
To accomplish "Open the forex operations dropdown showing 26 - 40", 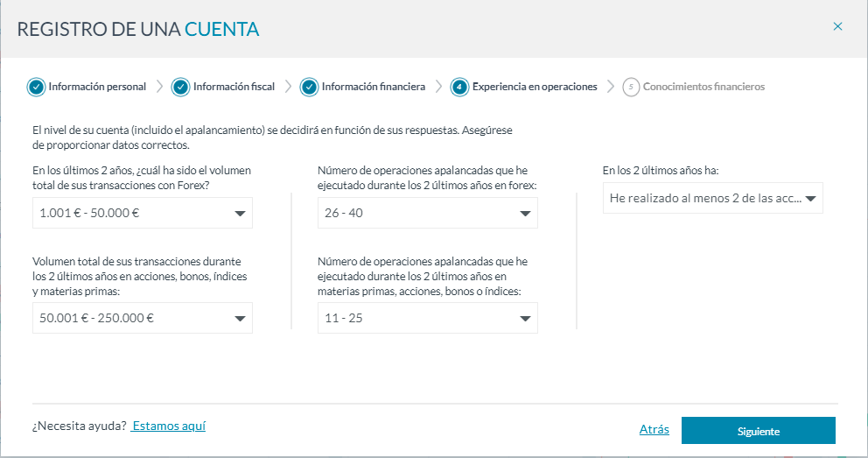I will pos(427,213).
